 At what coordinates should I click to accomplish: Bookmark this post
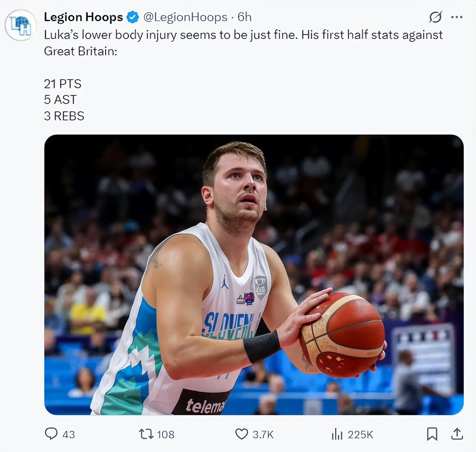click(x=432, y=434)
